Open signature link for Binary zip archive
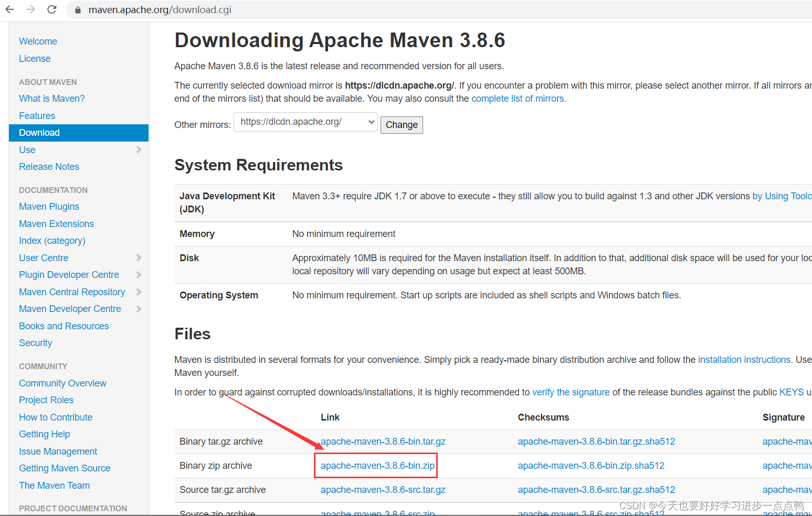The image size is (812, 516). pos(787,466)
